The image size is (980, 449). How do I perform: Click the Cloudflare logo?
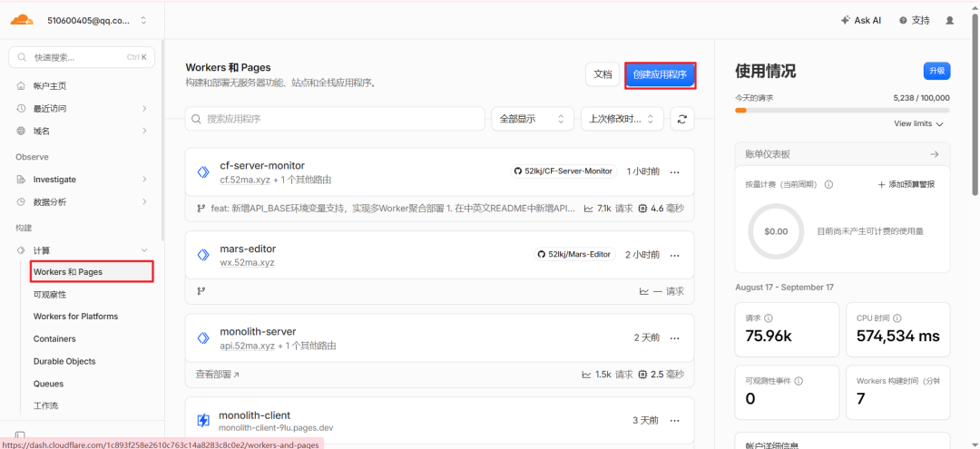pyautogui.click(x=22, y=20)
